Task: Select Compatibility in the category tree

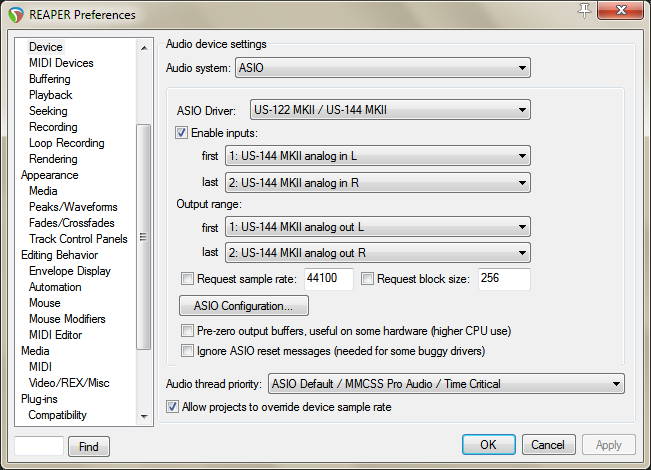Action: point(57,415)
